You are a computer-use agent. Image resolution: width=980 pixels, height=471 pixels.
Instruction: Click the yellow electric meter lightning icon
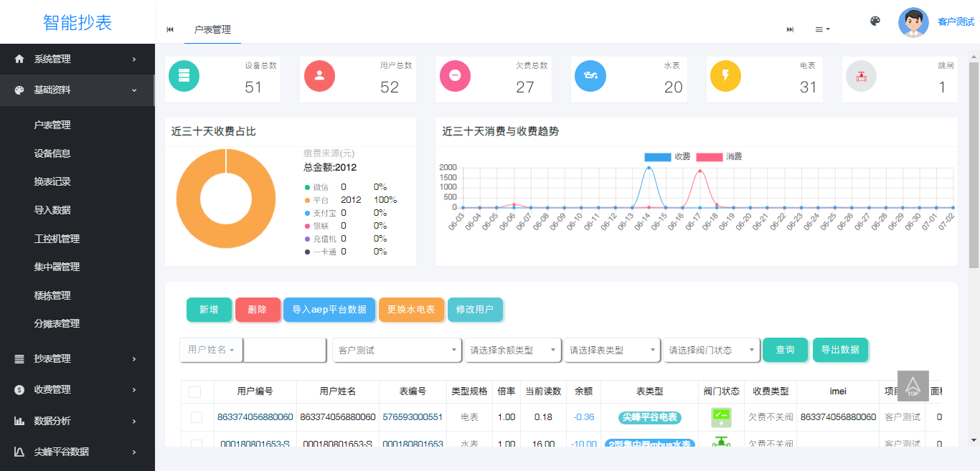[725, 76]
